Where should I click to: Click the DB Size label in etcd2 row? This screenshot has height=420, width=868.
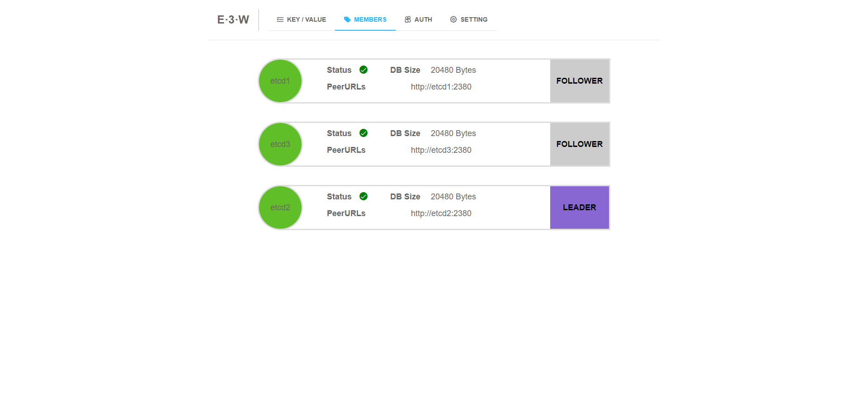pyautogui.click(x=406, y=197)
